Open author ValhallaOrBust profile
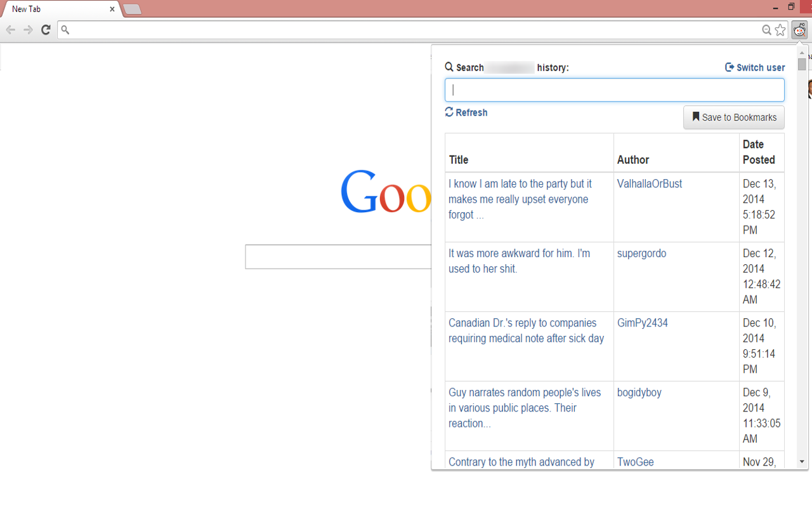This screenshot has height=508, width=812. [x=650, y=184]
